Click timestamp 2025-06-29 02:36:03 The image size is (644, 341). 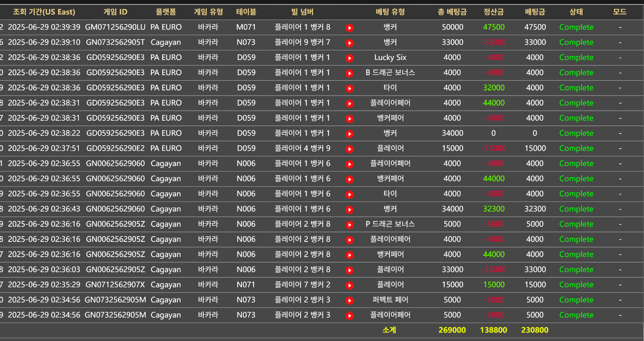pos(44,269)
